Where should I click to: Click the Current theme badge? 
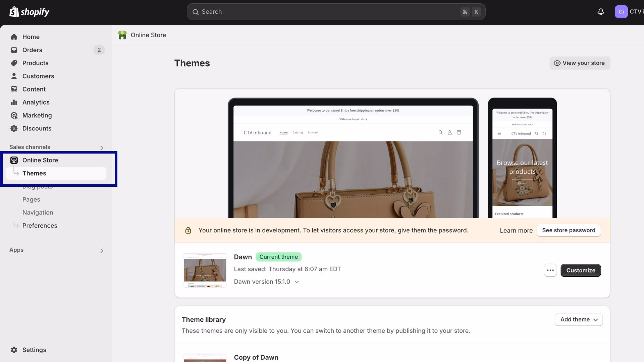coord(278,257)
